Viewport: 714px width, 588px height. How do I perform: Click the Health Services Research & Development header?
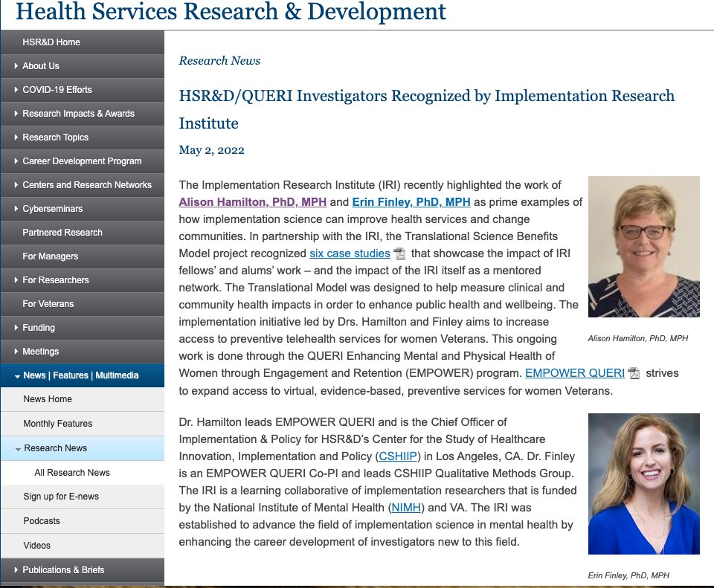(231, 11)
